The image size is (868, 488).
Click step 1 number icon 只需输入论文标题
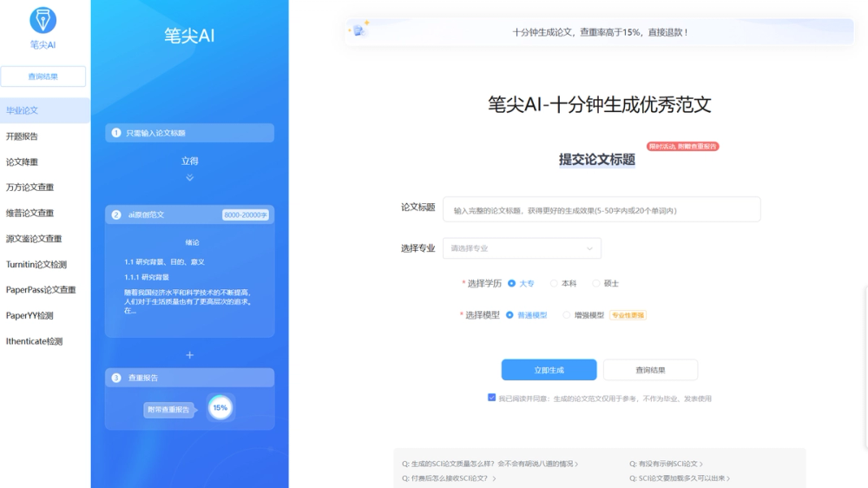click(x=116, y=133)
